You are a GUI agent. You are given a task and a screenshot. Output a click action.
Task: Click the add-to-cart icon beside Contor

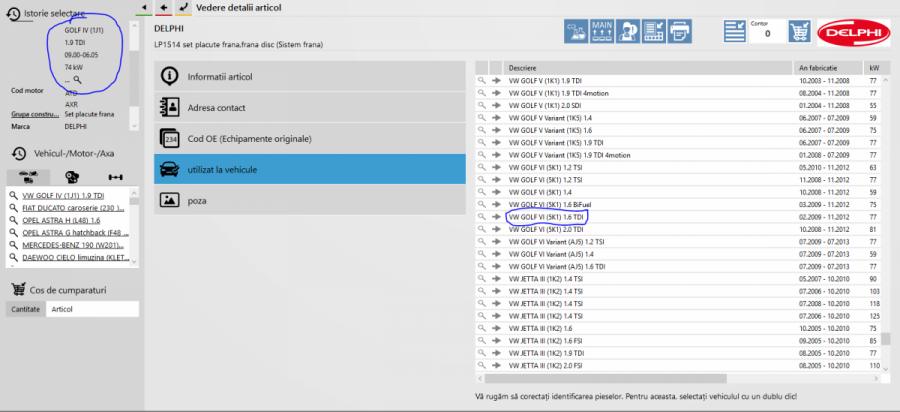coord(799,31)
